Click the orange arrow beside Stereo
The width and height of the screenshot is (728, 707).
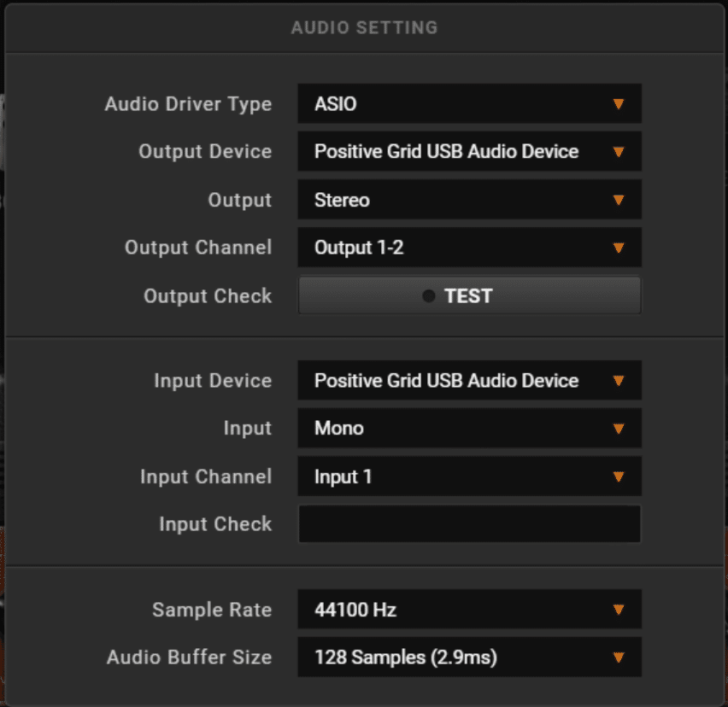(x=618, y=200)
